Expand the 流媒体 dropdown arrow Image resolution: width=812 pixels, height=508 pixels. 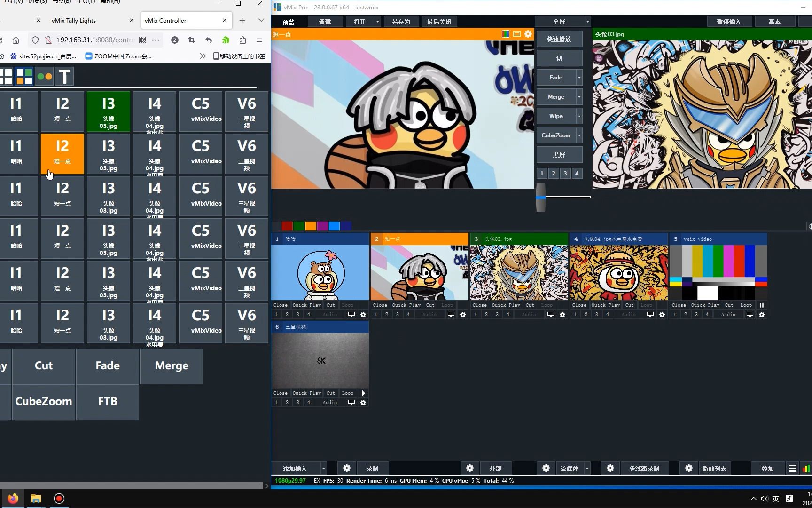tap(587, 468)
